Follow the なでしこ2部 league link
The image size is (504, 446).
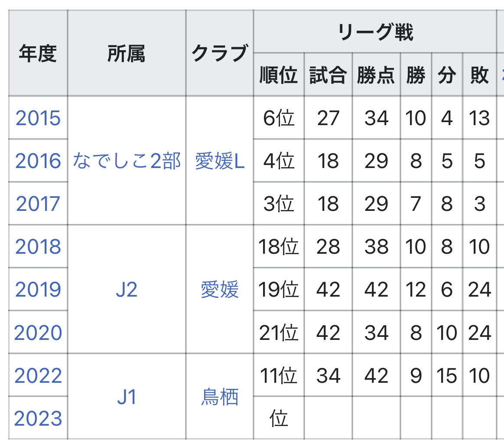tap(127, 161)
